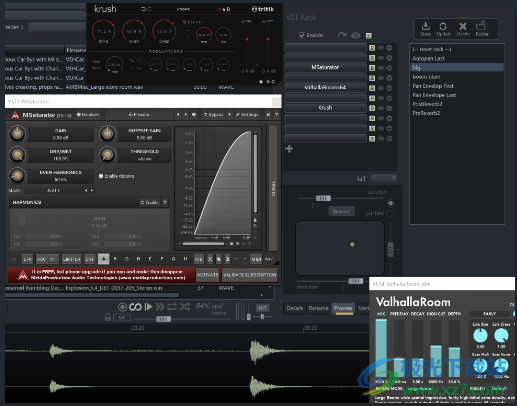
Task: Click MSaturator next preset arrow
Action: coord(186,114)
